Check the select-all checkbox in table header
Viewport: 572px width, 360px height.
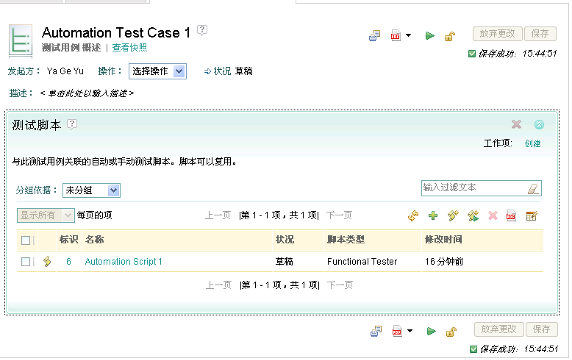point(26,240)
